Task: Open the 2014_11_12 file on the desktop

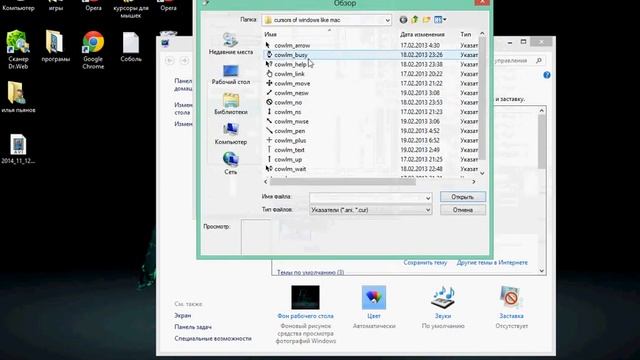Action: coord(18,149)
